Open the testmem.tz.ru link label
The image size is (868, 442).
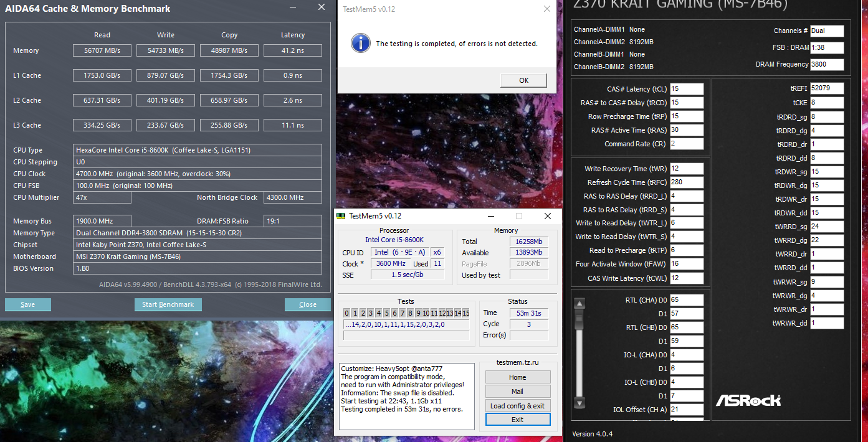518,362
